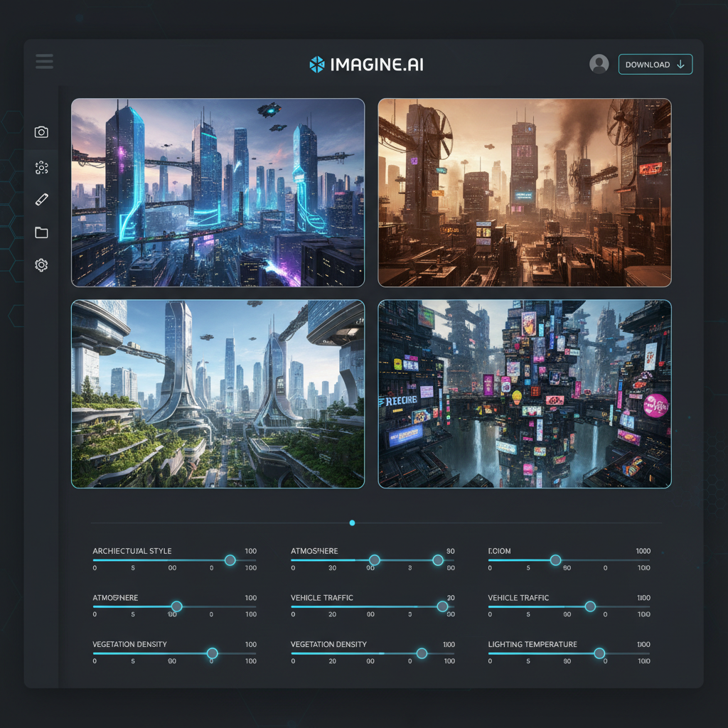Open the settings gear in sidebar
This screenshot has height=728, width=728.
(x=41, y=265)
